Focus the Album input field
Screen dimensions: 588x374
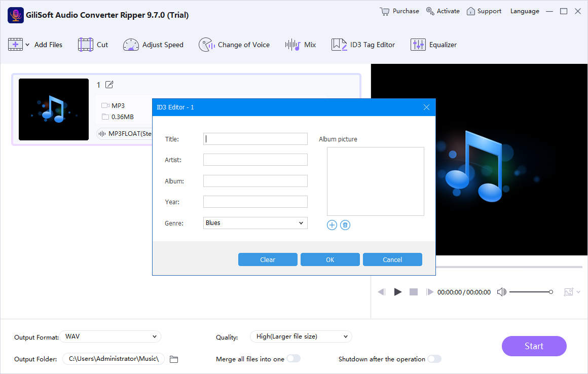(255, 181)
